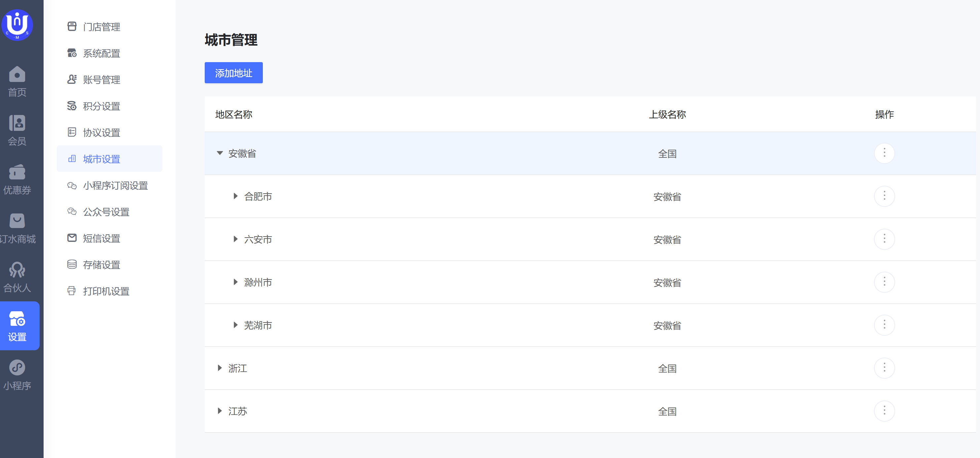Open 门店管理 menu item

click(101, 27)
